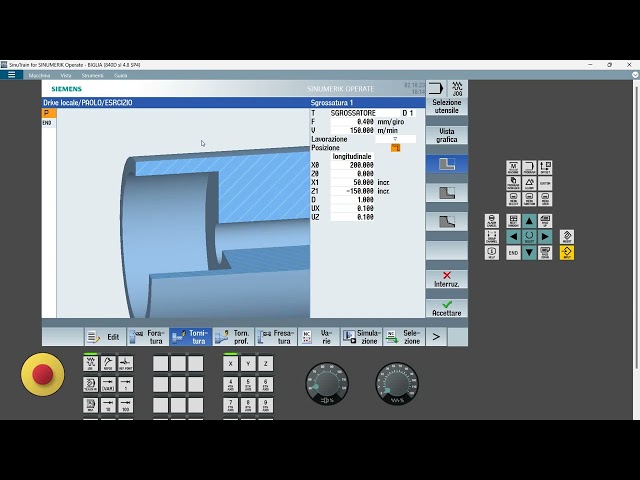Screen dimensions: 640x480
Task: Click the HELP key on the keypad
Action: 492,253
